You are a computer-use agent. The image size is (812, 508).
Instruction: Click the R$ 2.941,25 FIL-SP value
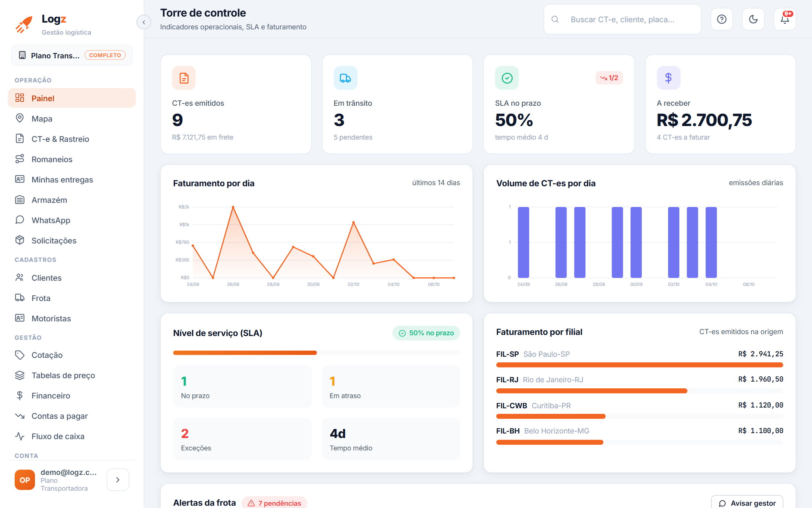pos(760,354)
